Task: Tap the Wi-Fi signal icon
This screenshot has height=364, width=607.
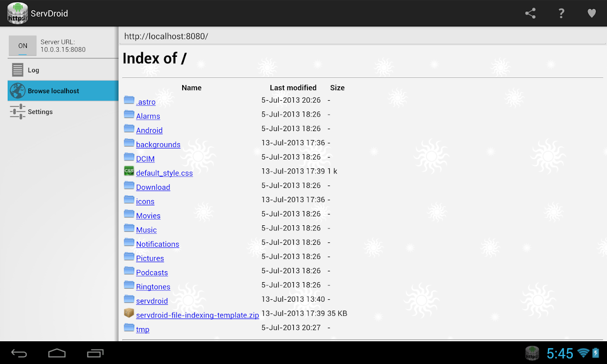Action: point(583,353)
